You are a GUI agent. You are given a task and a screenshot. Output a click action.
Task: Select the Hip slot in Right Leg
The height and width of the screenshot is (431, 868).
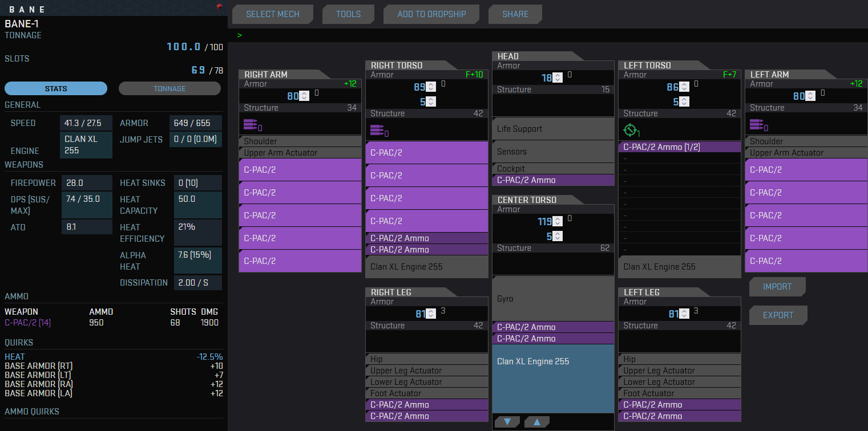click(427, 359)
